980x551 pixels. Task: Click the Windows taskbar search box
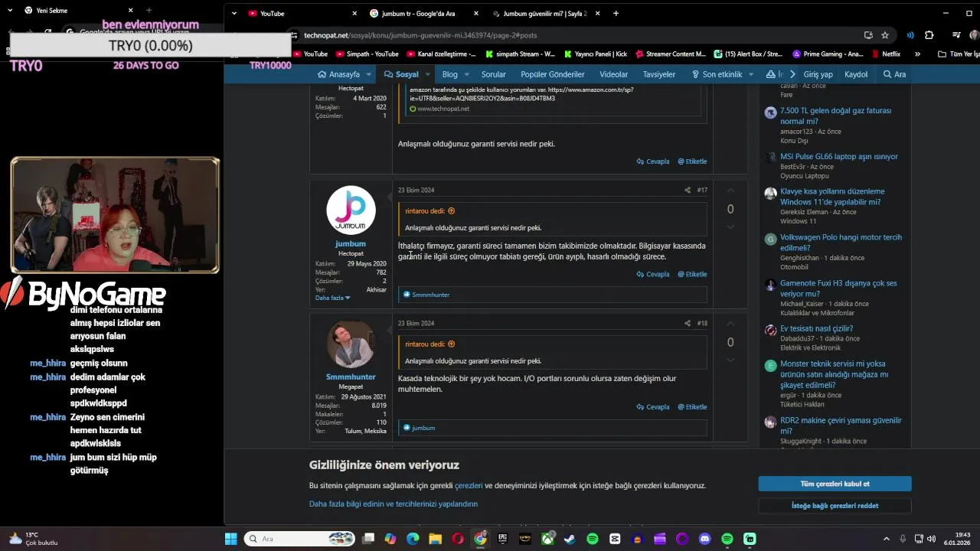(300, 539)
